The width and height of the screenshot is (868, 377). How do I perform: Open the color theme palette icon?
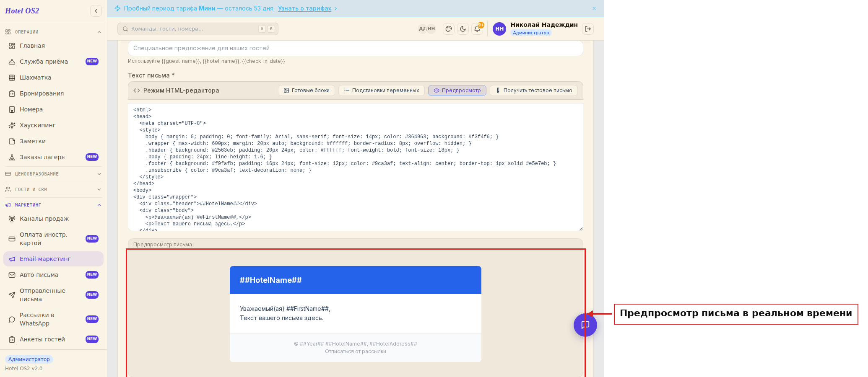tap(449, 29)
